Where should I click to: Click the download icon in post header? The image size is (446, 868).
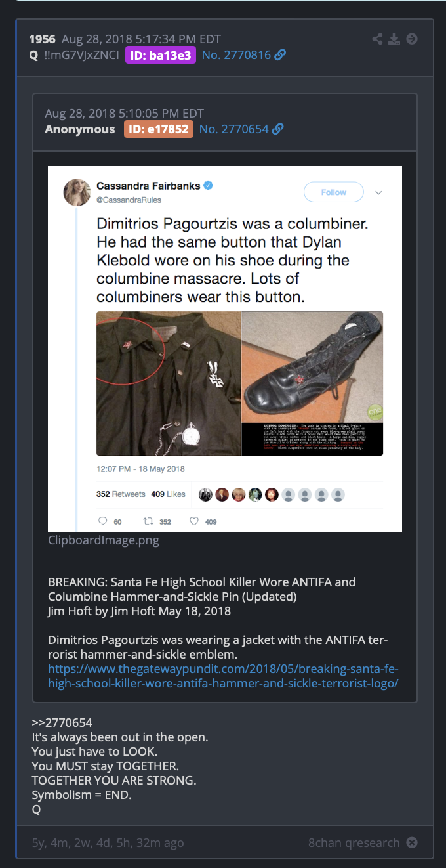pos(394,39)
